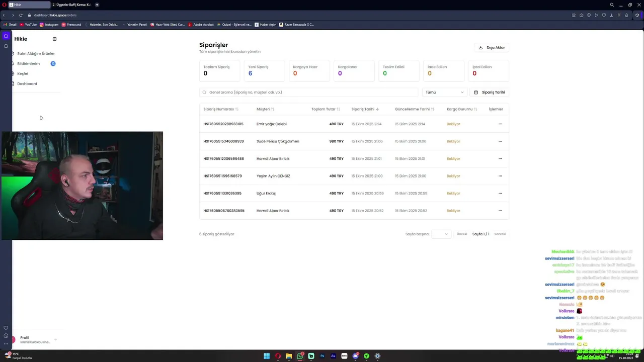The width and height of the screenshot is (644, 362).
Task: Collapse the Hikie sidebar panel
Action: pos(54,39)
